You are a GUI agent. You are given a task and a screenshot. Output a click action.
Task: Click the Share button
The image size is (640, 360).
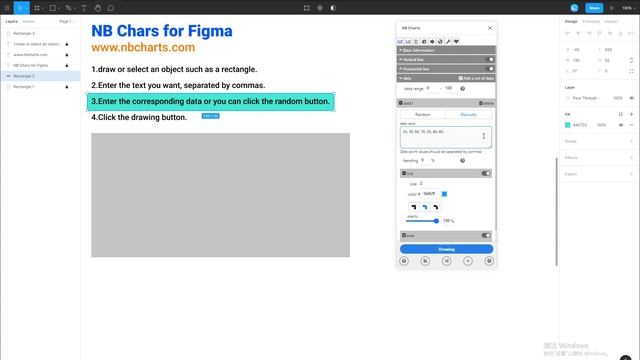tap(594, 8)
